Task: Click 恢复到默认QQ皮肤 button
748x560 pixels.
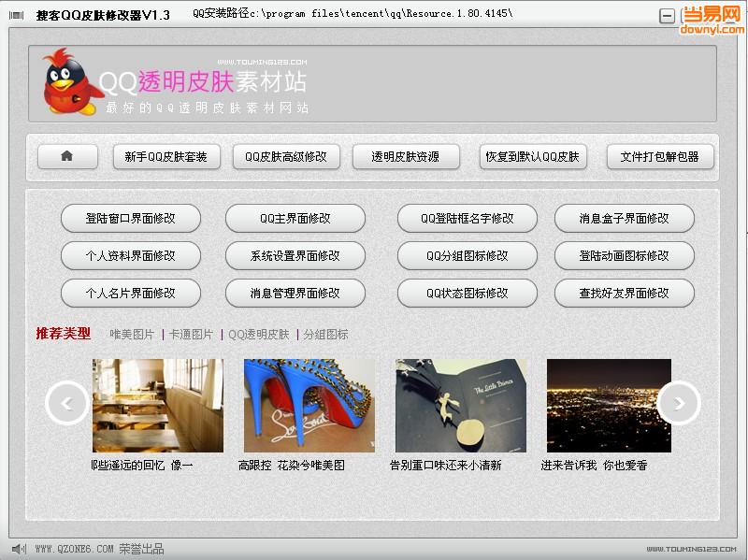Action: coord(533,156)
